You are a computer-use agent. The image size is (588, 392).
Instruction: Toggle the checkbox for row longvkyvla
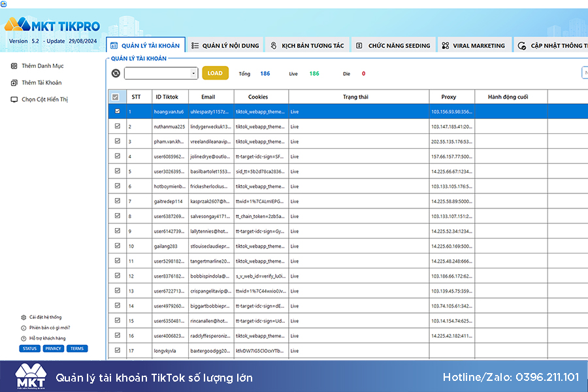118,350
